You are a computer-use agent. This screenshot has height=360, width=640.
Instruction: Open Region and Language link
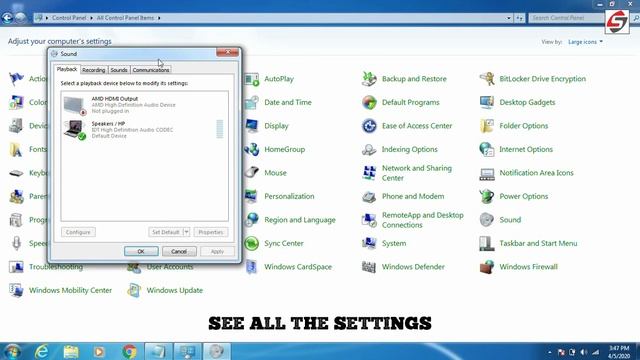click(x=300, y=220)
